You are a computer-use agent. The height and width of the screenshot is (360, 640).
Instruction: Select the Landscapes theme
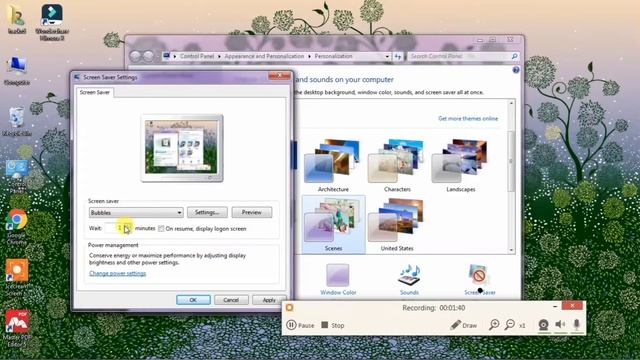(460, 164)
